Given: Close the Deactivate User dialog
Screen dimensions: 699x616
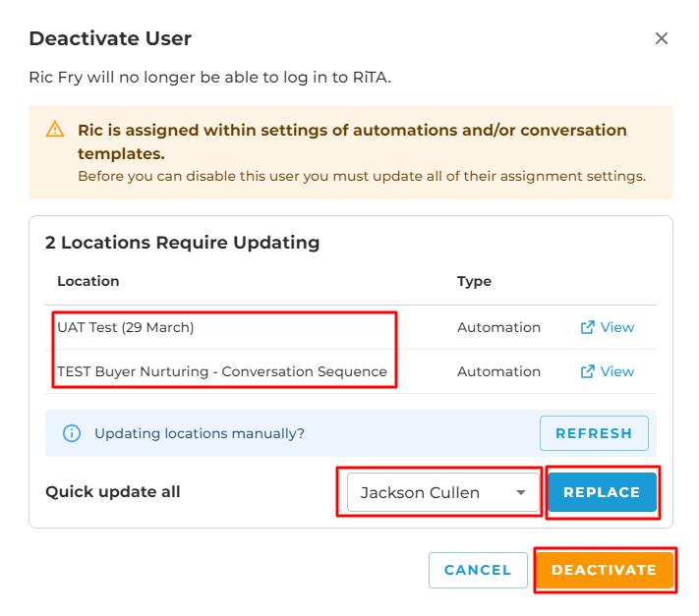Looking at the screenshot, I should click(x=661, y=38).
